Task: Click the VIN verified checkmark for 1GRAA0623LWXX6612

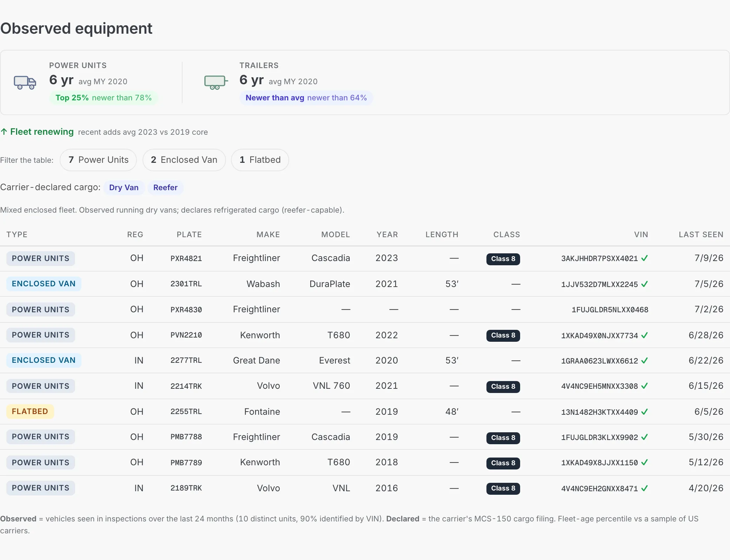Action: click(x=645, y=361)
